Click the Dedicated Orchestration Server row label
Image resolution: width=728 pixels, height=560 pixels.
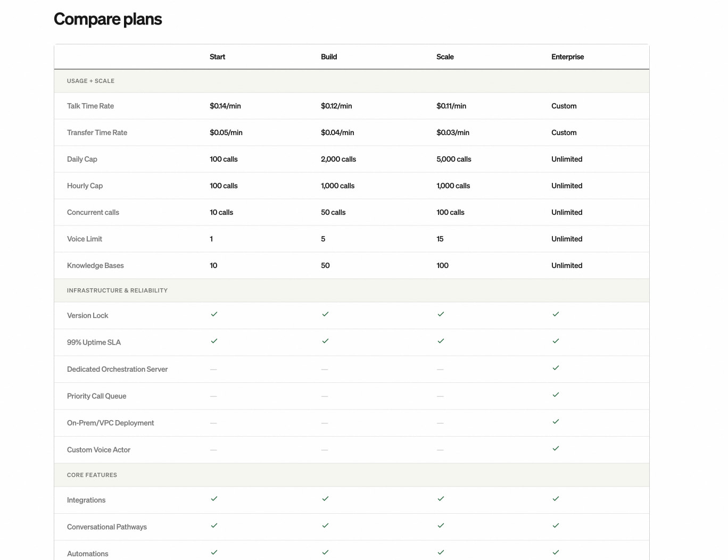click(117, 369)
